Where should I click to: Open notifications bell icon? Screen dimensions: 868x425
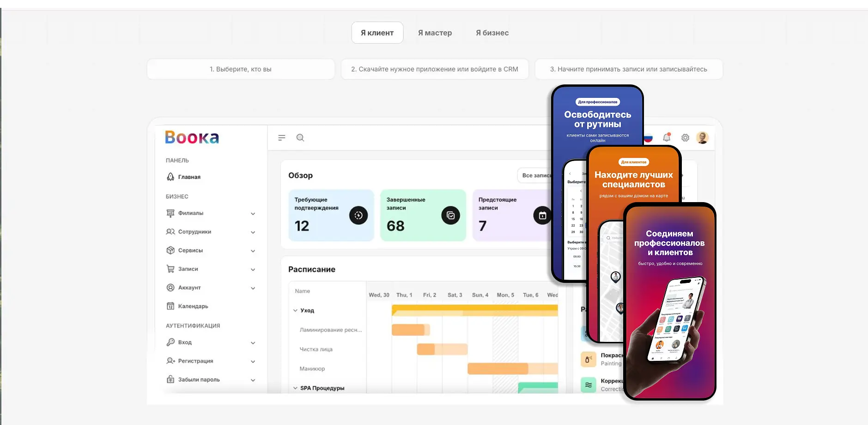pyautogui.click(x=667, y=138)
